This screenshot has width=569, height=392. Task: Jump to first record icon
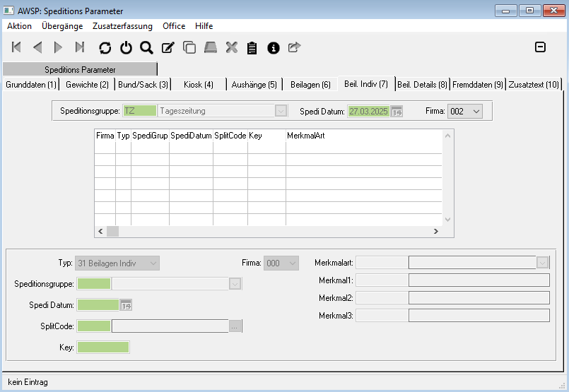(16, 47)
